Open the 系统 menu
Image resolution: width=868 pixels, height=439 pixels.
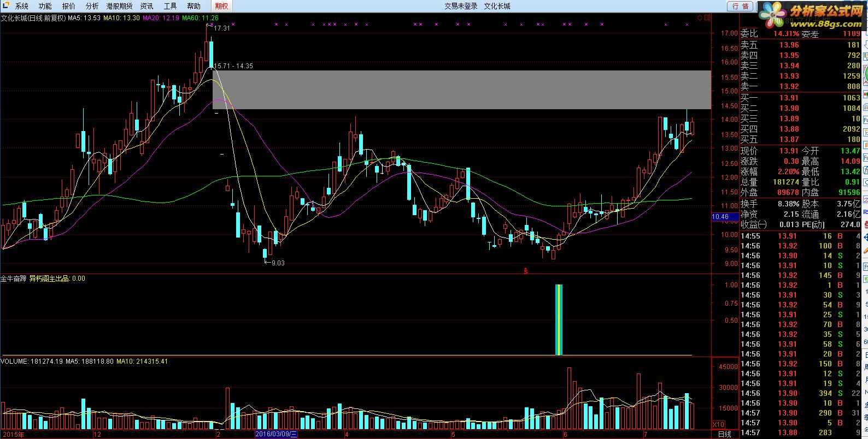(x=22, y=6)
